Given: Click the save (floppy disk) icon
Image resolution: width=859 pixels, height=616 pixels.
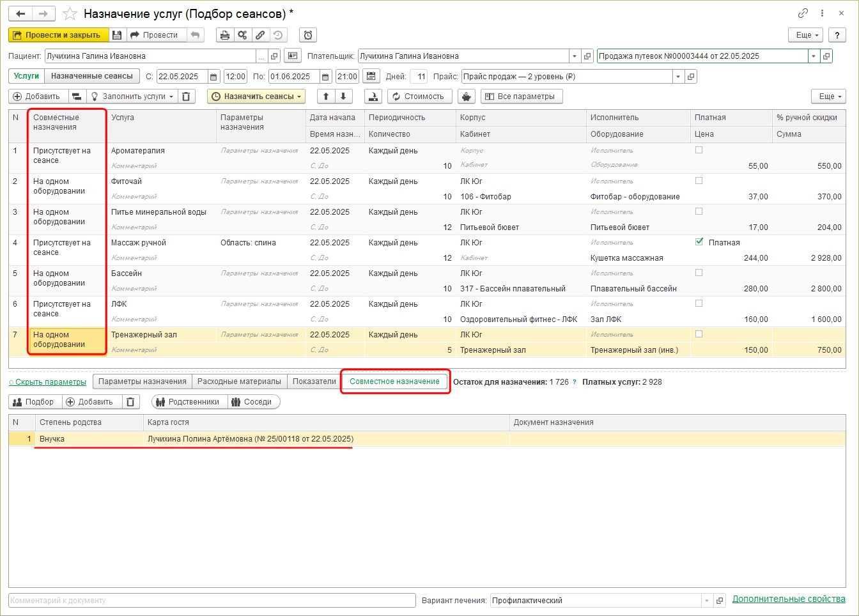Looking at the screenshot, I should (117, 35).
